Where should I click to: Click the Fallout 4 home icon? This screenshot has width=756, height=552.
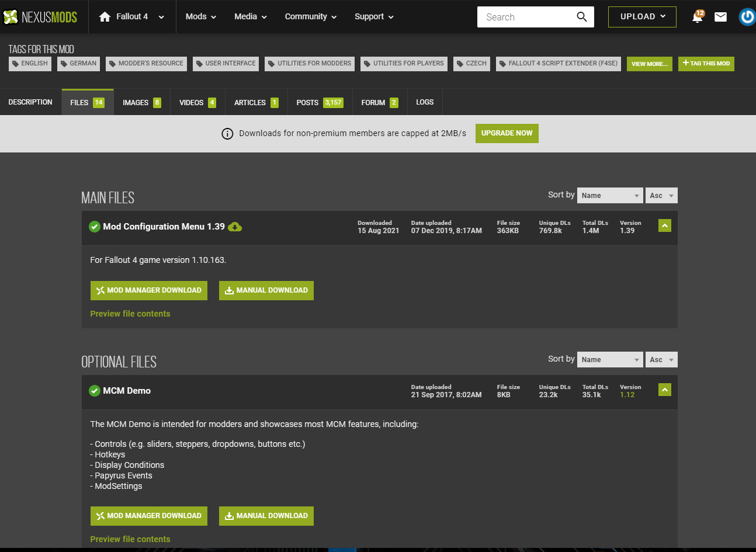click(105, 17)
